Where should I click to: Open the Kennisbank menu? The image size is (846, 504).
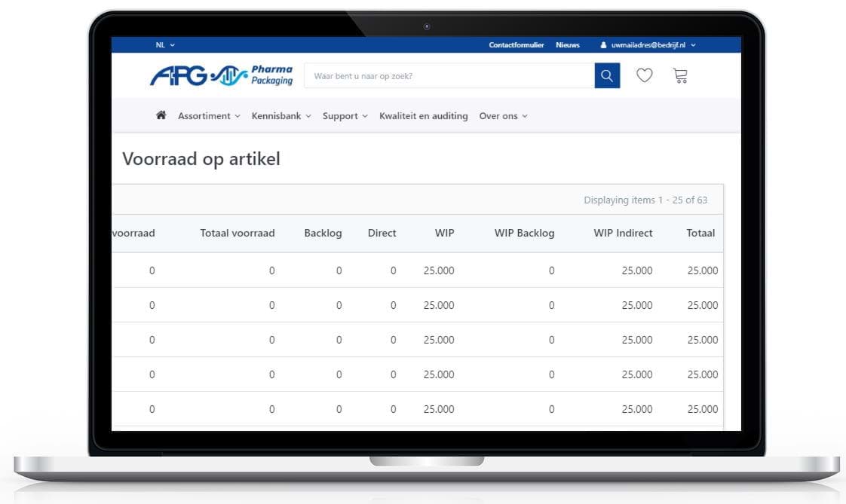coord(281,116)
